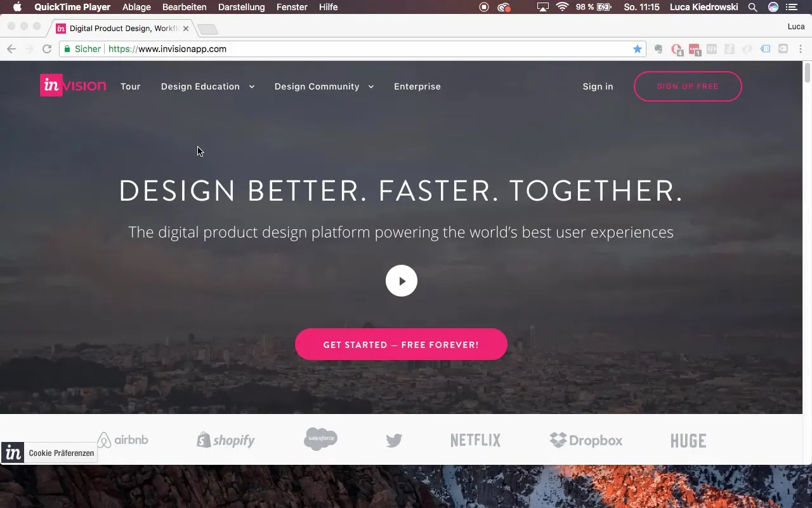Screen dimensions: 812x508
Task: Click the Dropbox logo
Action: (x=586, y=440)
